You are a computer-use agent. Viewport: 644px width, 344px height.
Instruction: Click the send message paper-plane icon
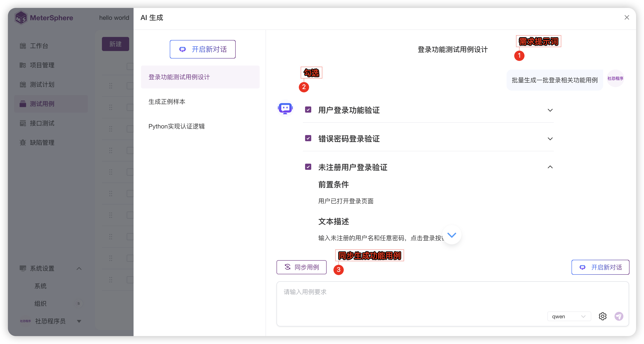click(x=619, y=316)
